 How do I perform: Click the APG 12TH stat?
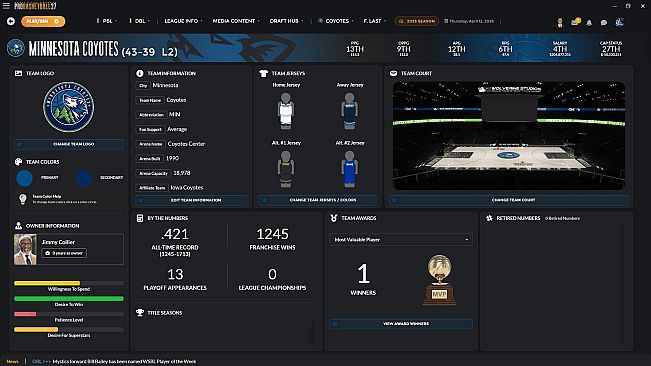[x=456, y=49]
